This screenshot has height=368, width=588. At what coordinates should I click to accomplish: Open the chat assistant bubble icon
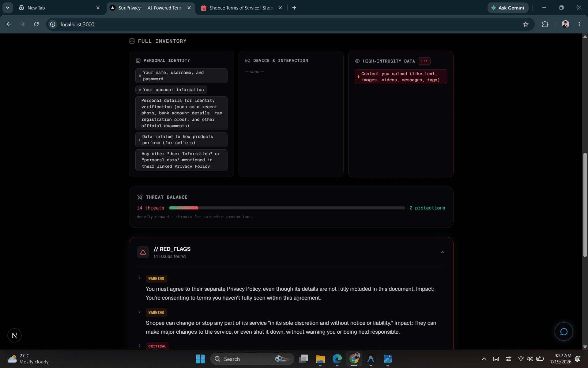[563, 332]
